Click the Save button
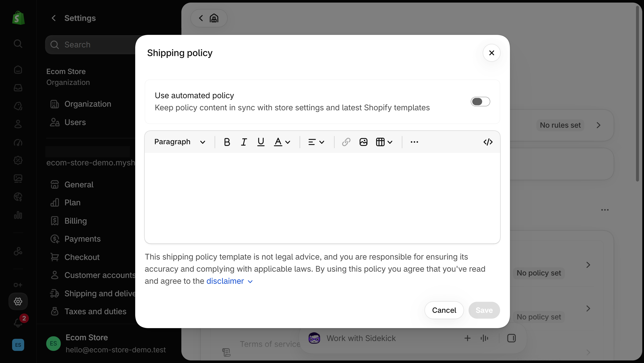Viewport: 644px width, 363px height. (x=484, y=310)
